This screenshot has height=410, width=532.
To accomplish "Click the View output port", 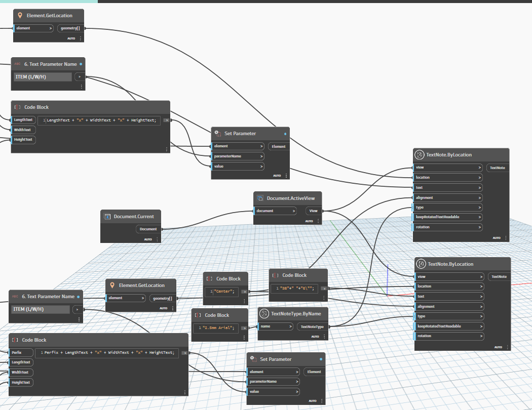I will tap(313, 211).
